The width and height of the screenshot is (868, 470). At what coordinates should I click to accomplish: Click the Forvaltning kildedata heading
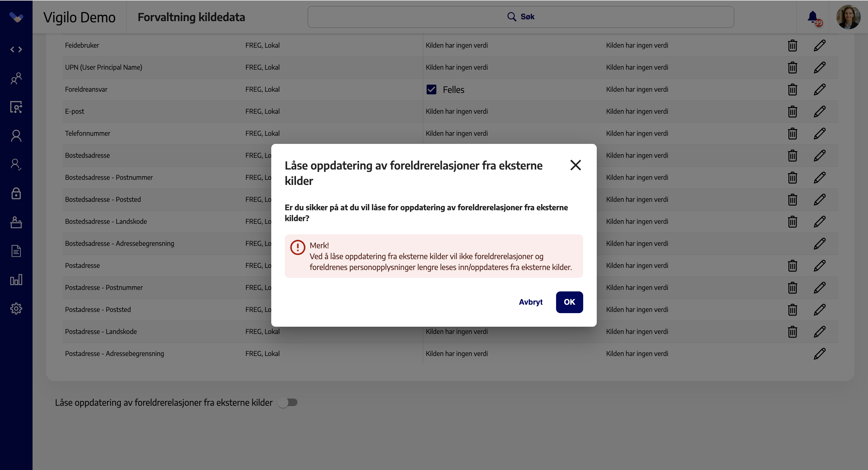click(191, 17)
